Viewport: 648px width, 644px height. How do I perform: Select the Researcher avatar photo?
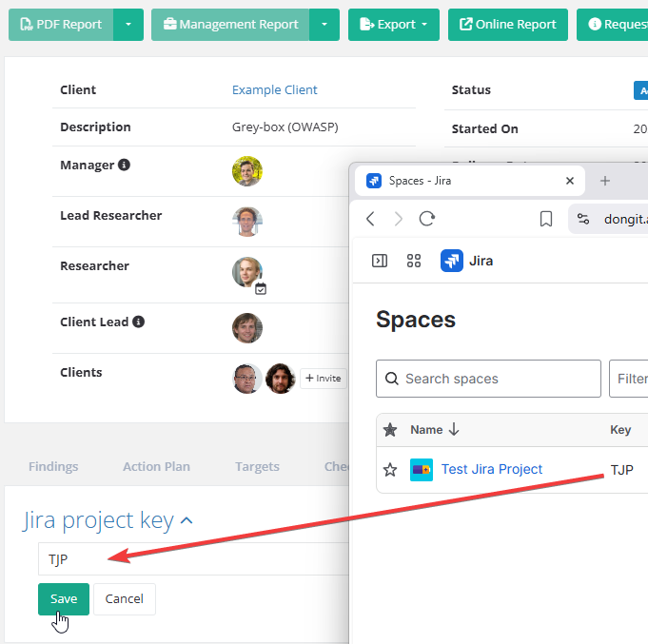247,272
